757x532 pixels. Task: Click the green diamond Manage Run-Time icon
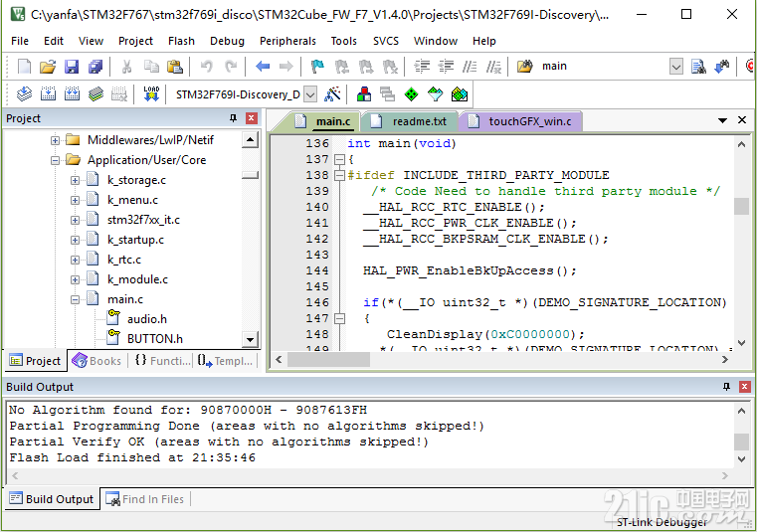point(412,93)
